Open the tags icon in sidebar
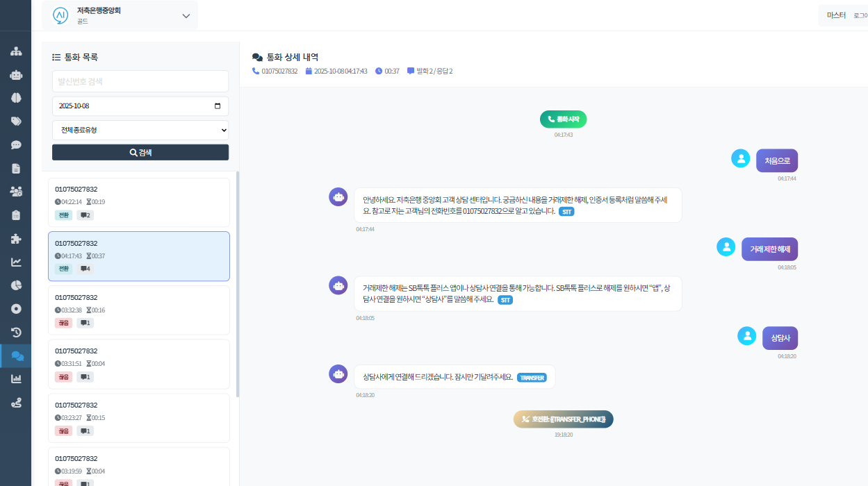868x486 pixels. coord(16,121)
